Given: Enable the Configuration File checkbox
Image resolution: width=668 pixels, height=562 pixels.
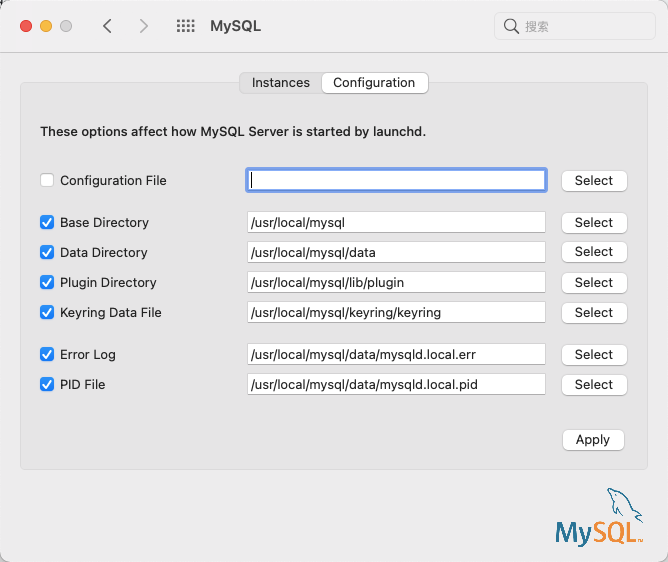Looking at the screenshot, I should [x=47, y=180].
